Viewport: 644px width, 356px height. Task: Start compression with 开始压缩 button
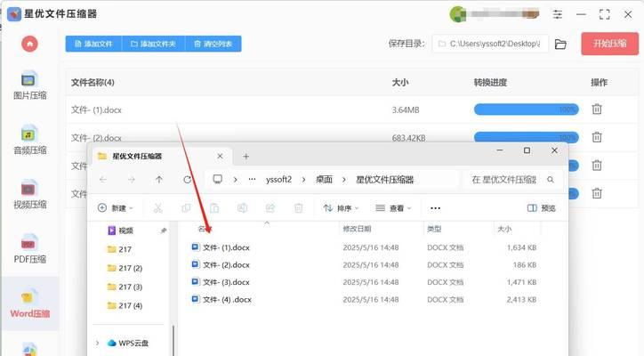(610, 44)
